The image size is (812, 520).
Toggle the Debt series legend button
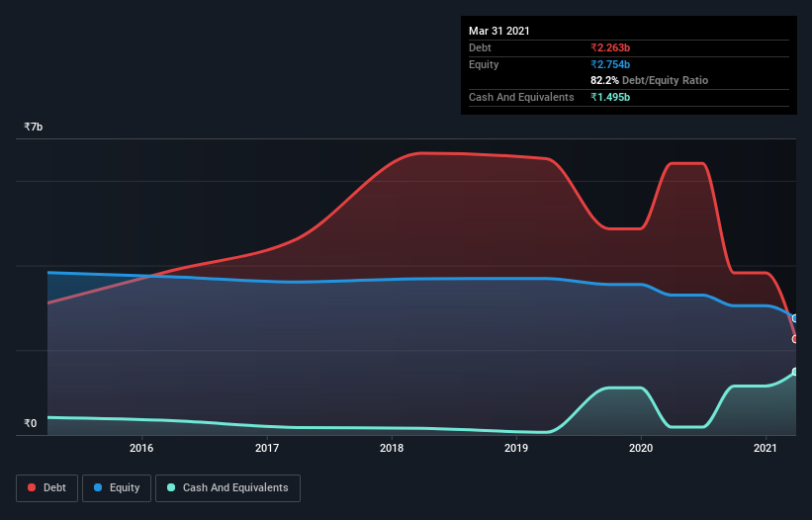pos(47,488)
